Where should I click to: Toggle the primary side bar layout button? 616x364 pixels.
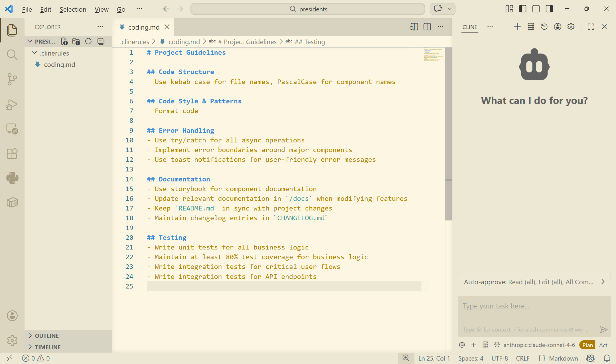pos(522,9)
